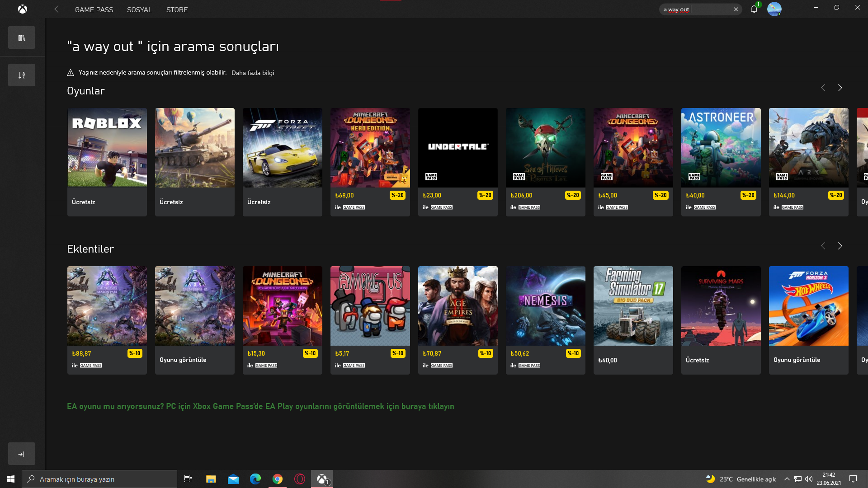Viewport: 868px width, 488px height.
Task: Open Age of Empires add-on card
Action: point(458,320)
